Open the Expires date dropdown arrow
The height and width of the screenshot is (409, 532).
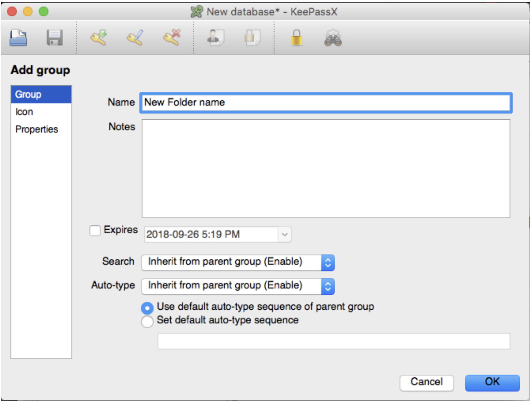tap(285, 235)
